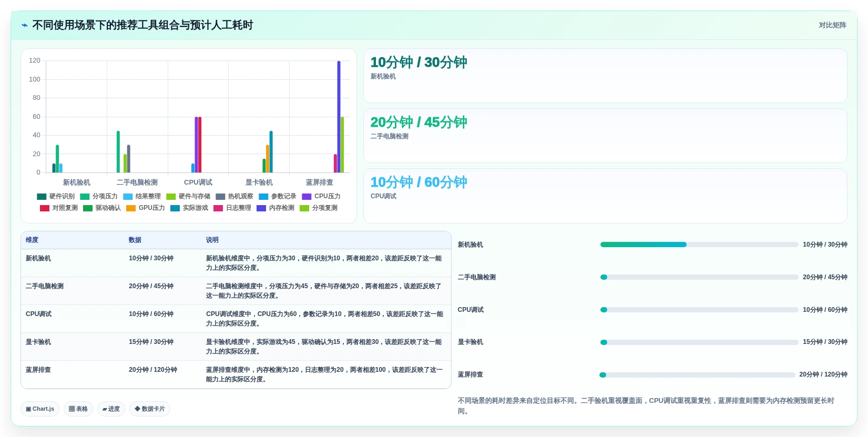Toggle the 硬件与存储 legend item
Screen dimensions: 868x437
point(188,197)
